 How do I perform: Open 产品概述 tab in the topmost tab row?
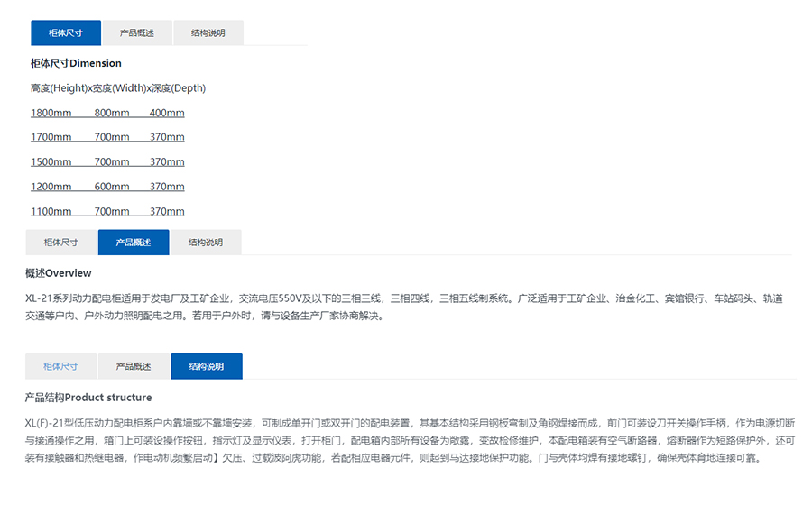click(137, 33)
